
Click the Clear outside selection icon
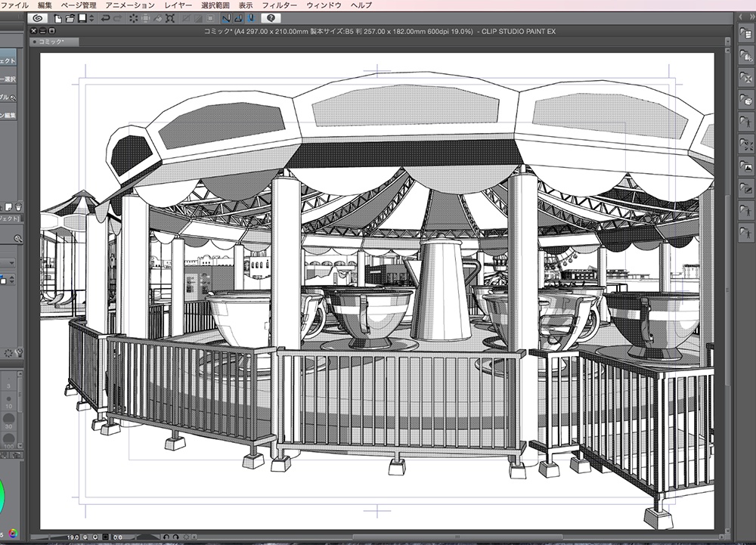click(146, 18)
